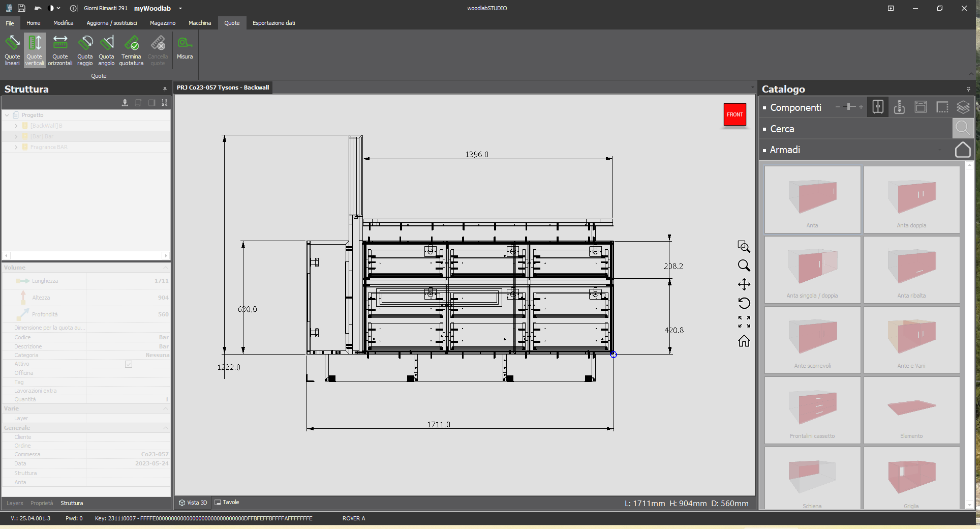Toggle the Catalogo panel pin
Screen dimensions: 980x529
click(969, 89)
